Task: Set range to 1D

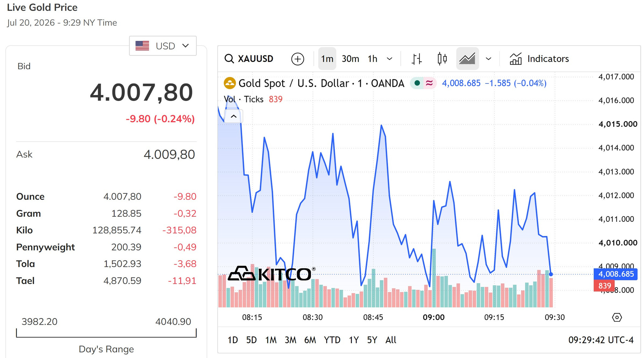Action: 233,340
